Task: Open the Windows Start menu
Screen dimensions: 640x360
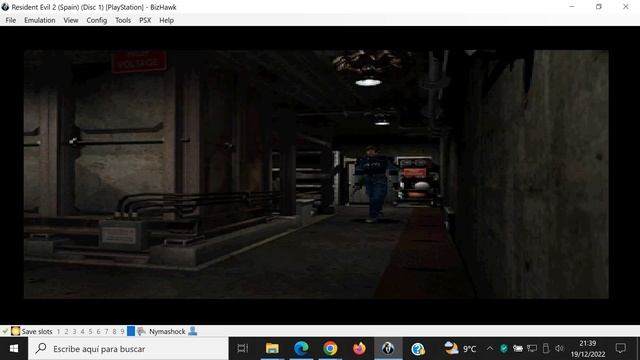Action: 14,349
